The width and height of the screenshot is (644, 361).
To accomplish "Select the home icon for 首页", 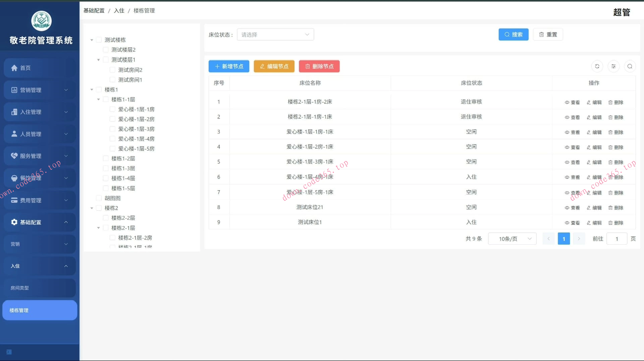I will click(14, 68).
